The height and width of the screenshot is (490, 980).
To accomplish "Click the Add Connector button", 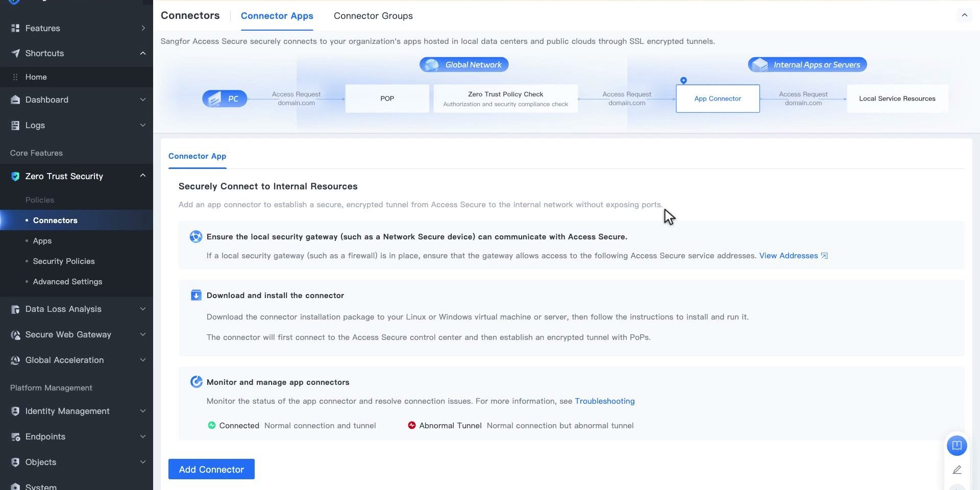I will [211, 469].
